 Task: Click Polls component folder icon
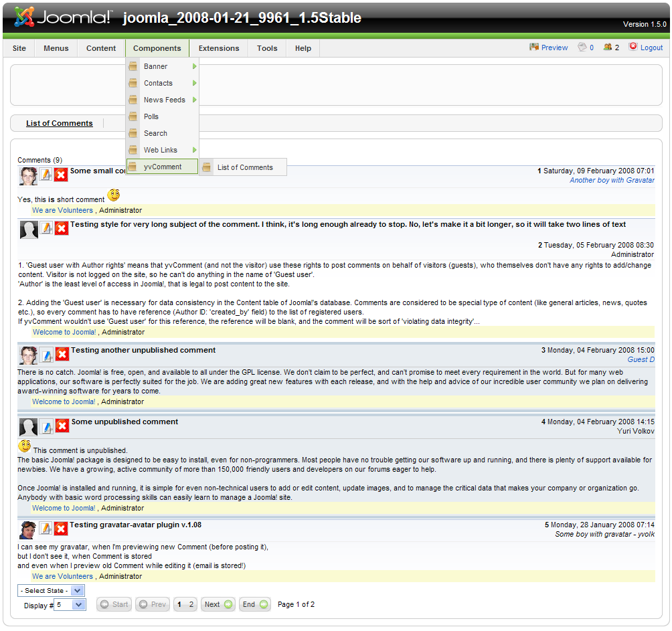tap(133, 116)
